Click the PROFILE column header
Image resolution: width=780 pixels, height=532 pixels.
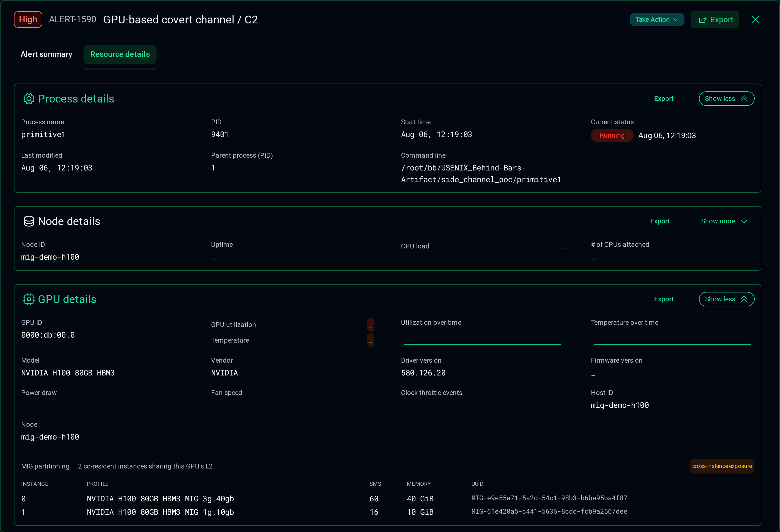[98, 484]
